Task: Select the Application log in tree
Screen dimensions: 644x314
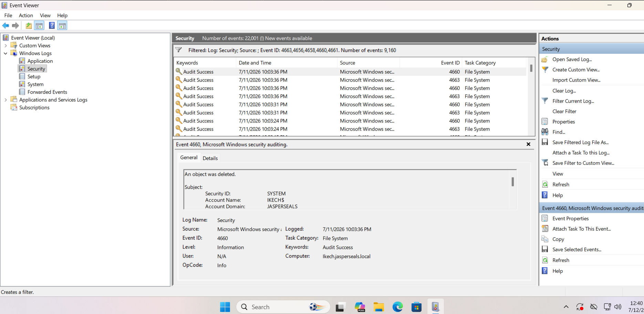Action: [40, 61]
